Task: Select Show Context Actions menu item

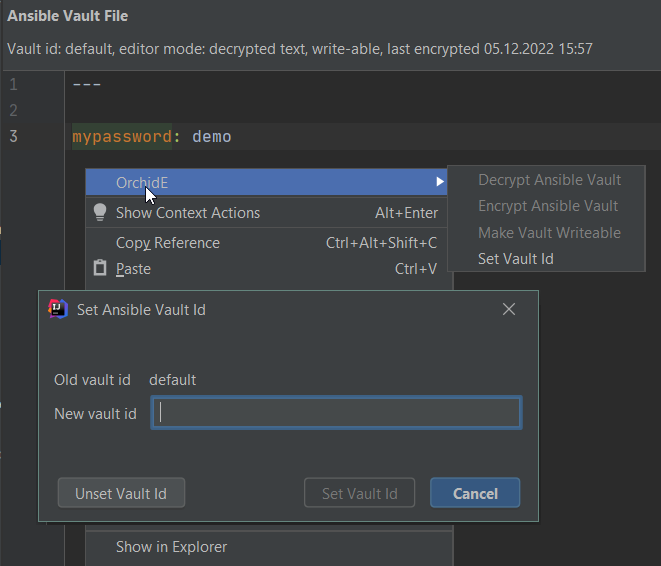Action: [x=266, y=213]
